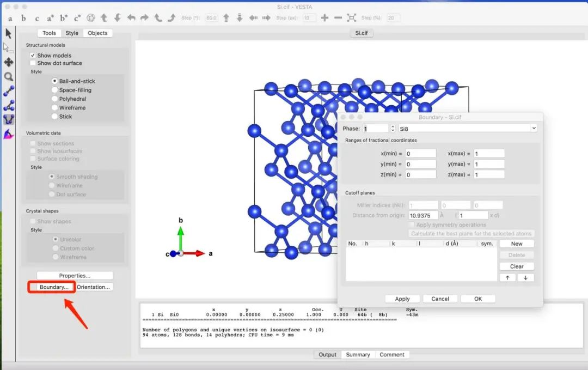
Task: Open the Objects tab
Action: [x=97, y=33]
